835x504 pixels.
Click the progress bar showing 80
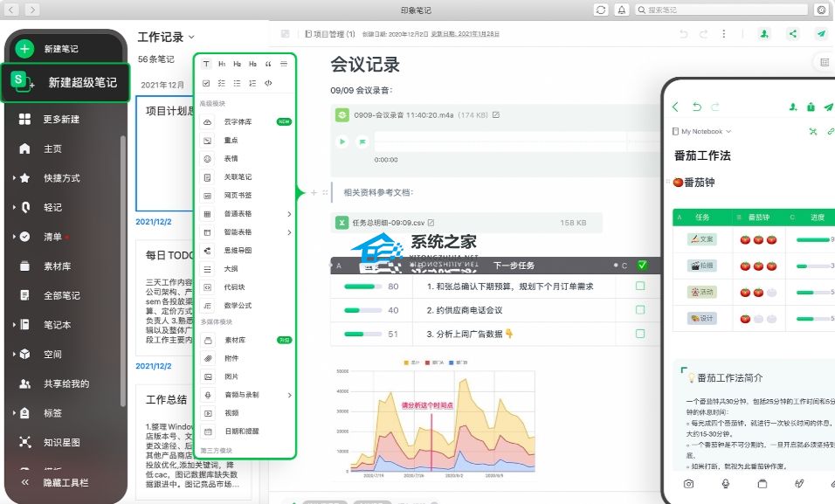point(363,287)
